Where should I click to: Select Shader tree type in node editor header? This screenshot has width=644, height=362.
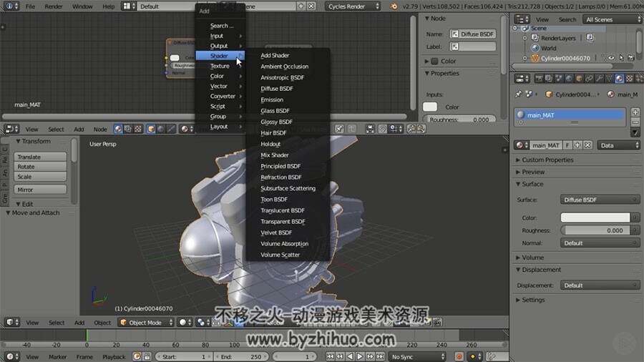point(118,129)
